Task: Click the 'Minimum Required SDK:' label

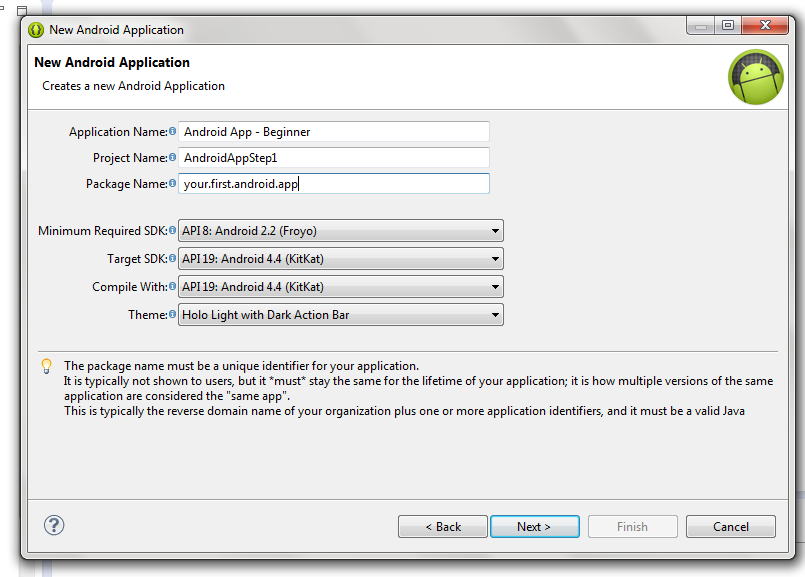Action: (103, 231)
